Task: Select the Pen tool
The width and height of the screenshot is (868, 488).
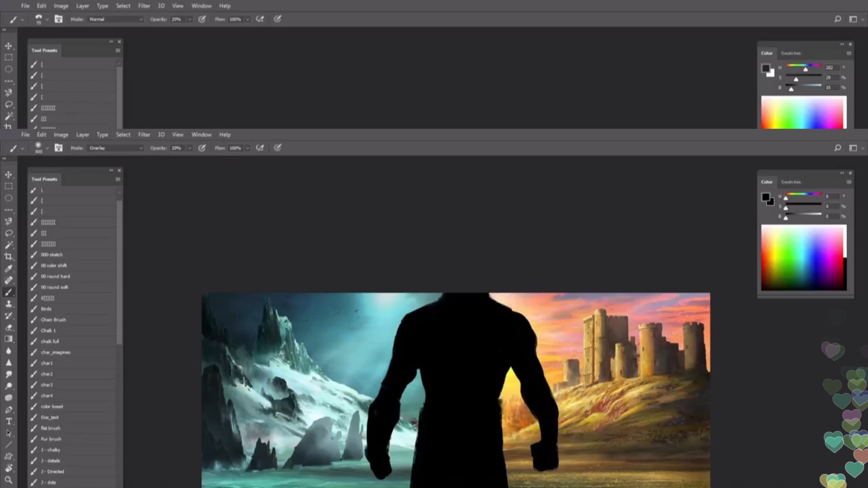Action: tap(8, 409)
